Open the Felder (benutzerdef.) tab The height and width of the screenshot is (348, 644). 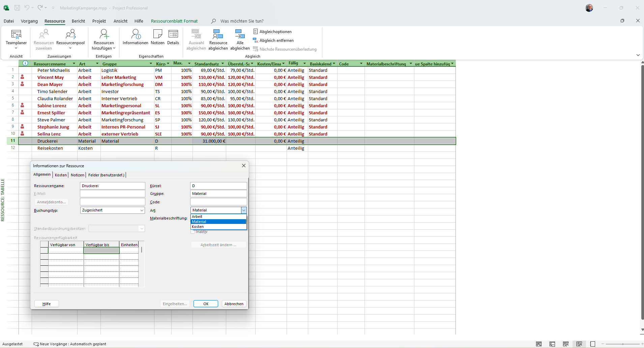(x=107, y=175)
